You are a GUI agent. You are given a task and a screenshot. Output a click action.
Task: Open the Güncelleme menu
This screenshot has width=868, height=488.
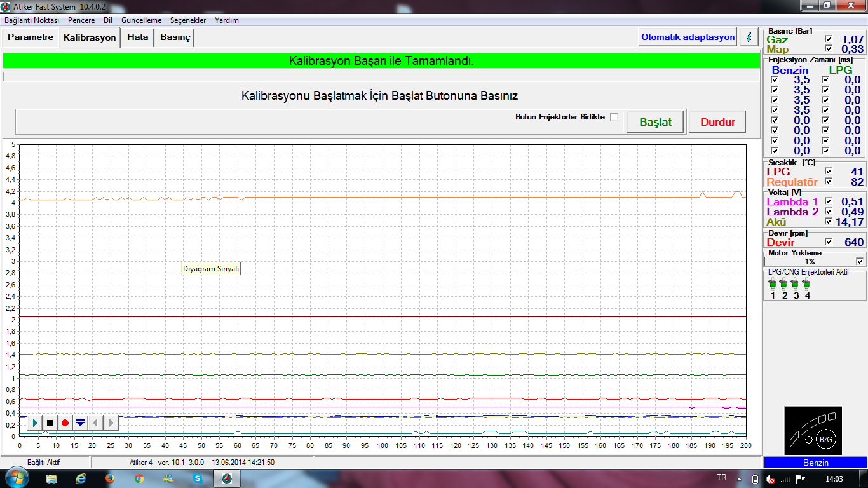[x=141, y=20]
